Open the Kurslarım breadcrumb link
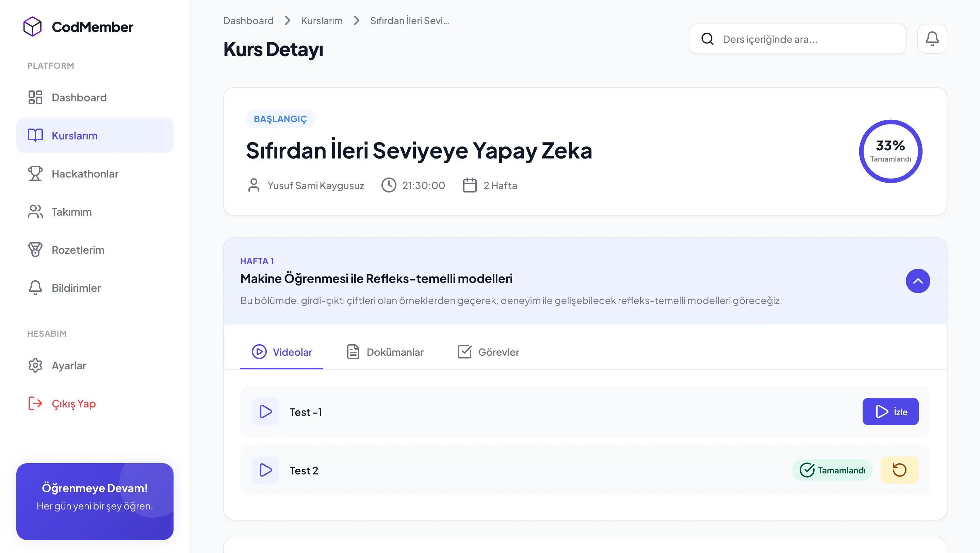Image resolution: width=980 pixels, height=553 pixels. click(x=322, y=20)
